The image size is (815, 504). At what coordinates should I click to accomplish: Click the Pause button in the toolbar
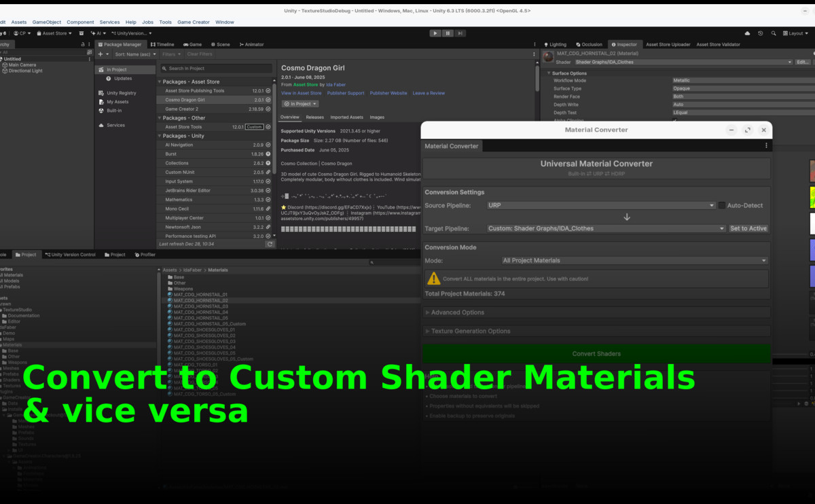click(448, 33)
